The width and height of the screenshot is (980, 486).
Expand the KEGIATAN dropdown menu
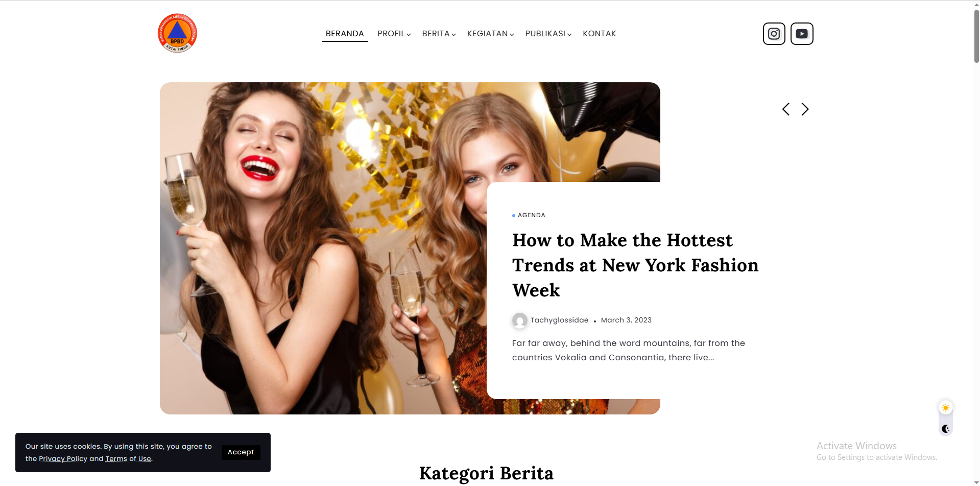[491, 34]
